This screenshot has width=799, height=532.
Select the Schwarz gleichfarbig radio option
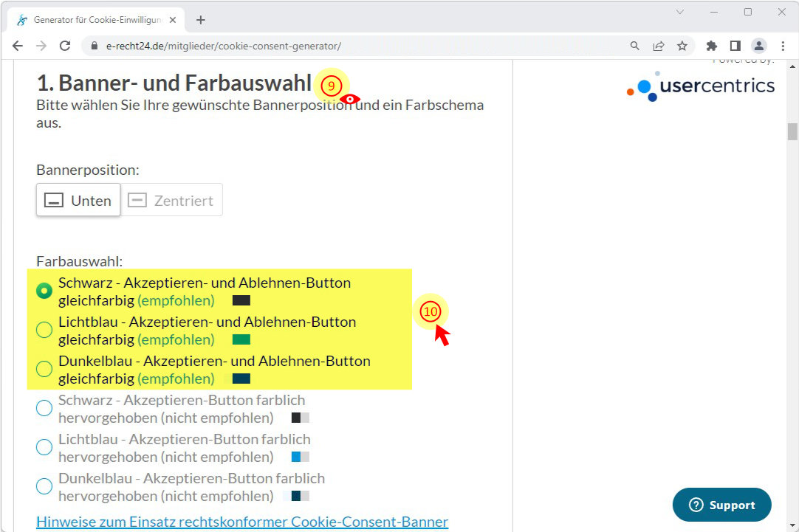(x=44, y=291)
